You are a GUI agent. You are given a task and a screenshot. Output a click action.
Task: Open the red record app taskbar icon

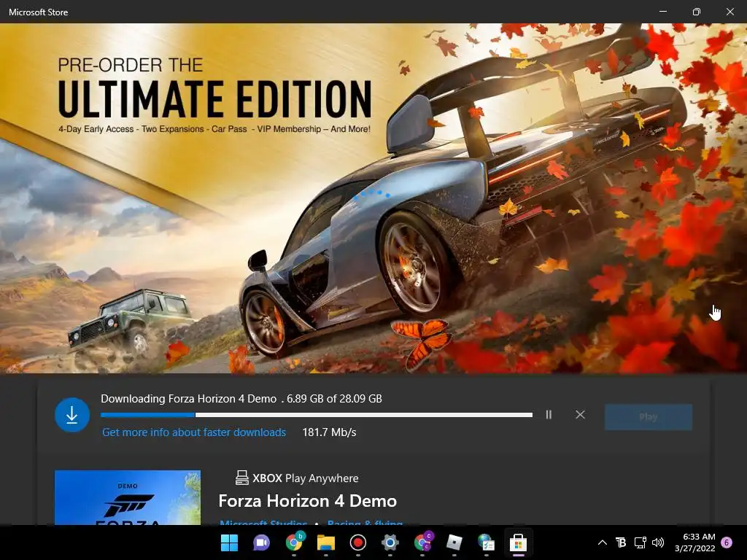click(x=357, y=542)
